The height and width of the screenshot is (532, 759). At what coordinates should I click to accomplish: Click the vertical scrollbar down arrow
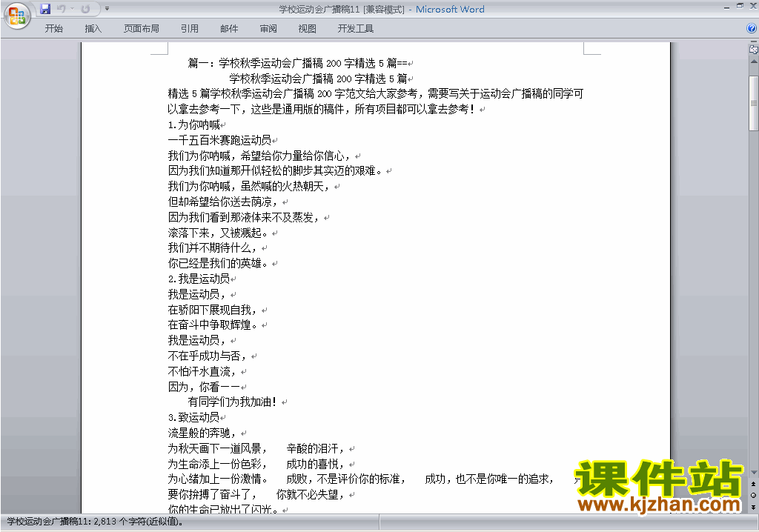tap(754, 473)
